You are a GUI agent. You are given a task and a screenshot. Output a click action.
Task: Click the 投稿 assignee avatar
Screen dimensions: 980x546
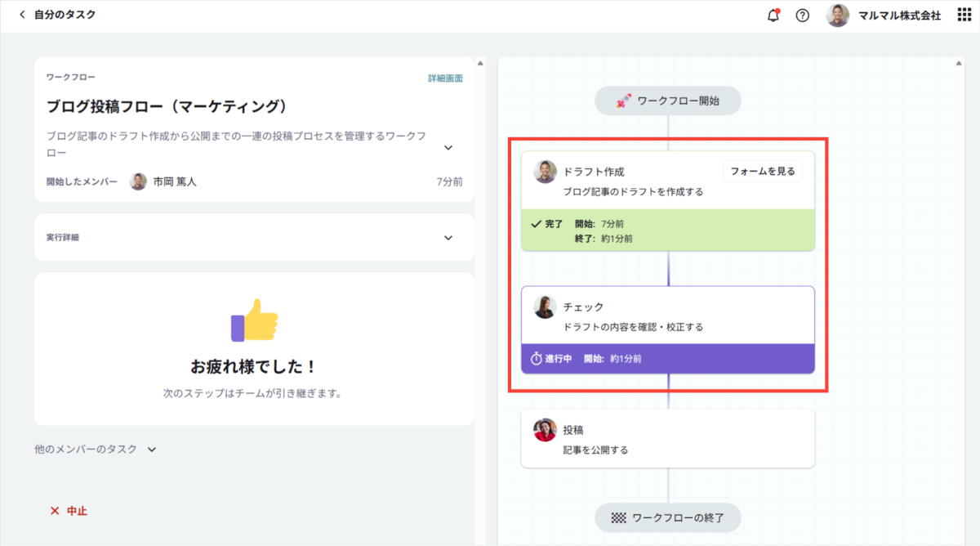(x=545, y=430)
